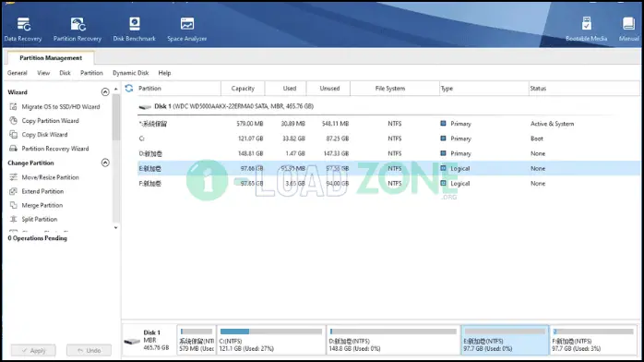Select C:(NTFS) block in disk map
Image resolution: width=644 pixels, height=362 pixels.
pyautogui.click(x=271, y=340)
